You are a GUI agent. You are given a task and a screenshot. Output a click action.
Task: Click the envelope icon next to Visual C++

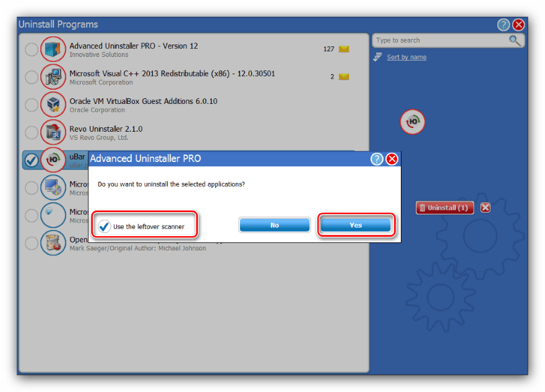click(x=344, y=77)
